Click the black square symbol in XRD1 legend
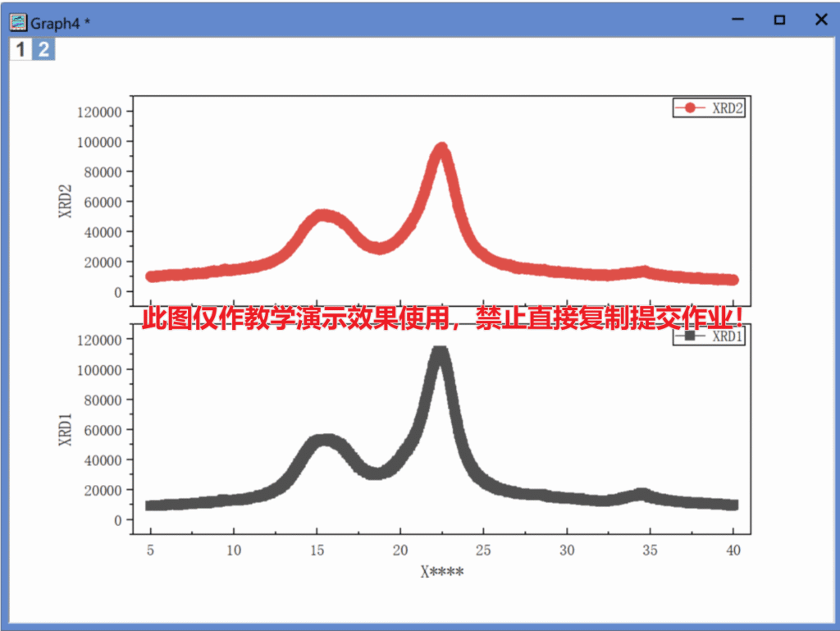 pos(690,336)
